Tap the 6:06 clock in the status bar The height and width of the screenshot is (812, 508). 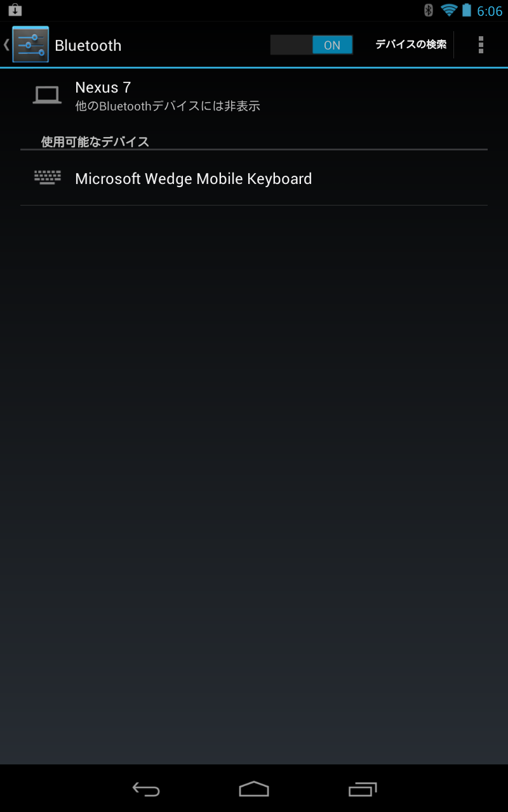(490, 11)
